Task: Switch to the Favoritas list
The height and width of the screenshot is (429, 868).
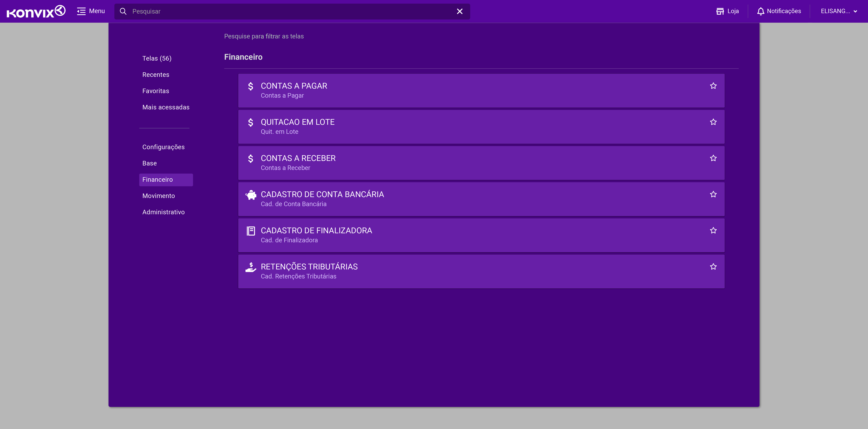Action: [x=156, y=91]
